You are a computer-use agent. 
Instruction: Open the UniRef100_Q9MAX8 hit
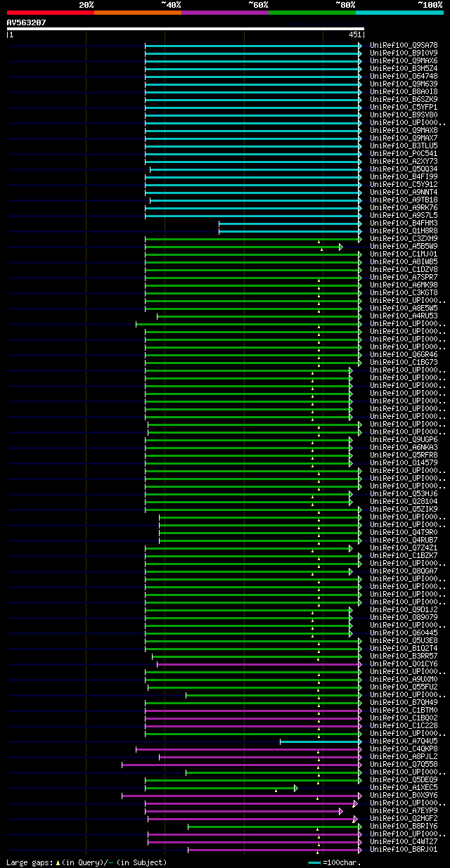click(x=404, y=131)
